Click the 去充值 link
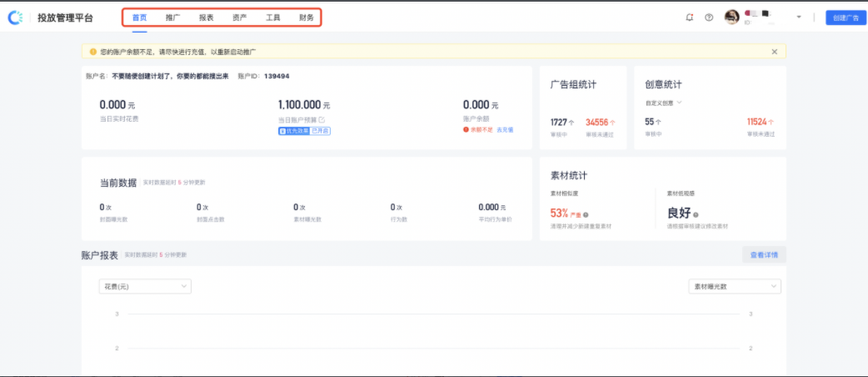 [505, 130]
